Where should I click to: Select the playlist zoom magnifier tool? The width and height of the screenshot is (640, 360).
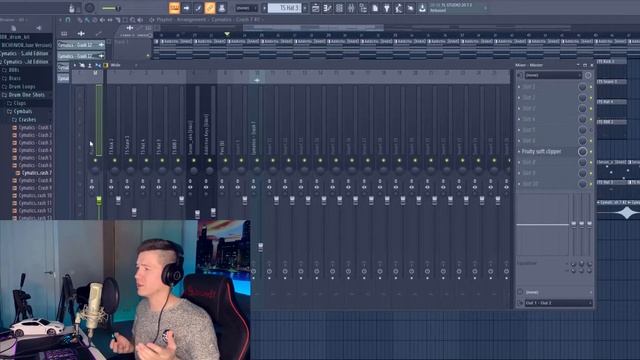tap(133, 20)
